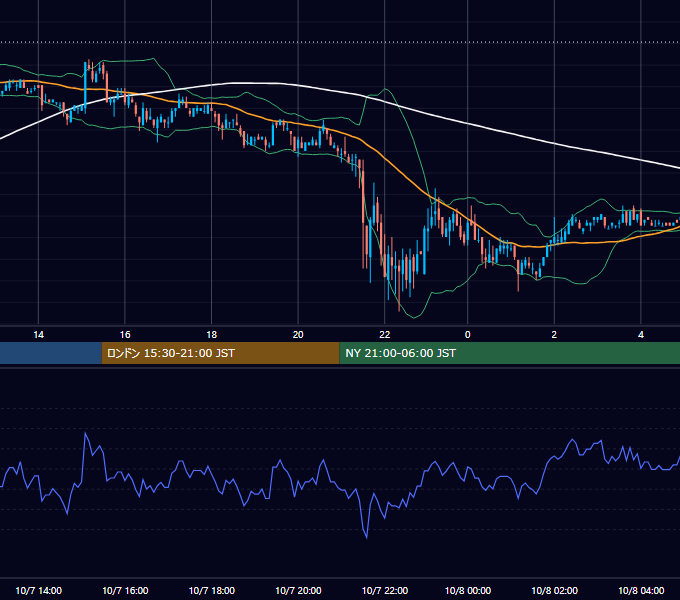Click the 10/7 22:00 time label
This screenshot has height=600, width=680.
[x=385, y=590]
